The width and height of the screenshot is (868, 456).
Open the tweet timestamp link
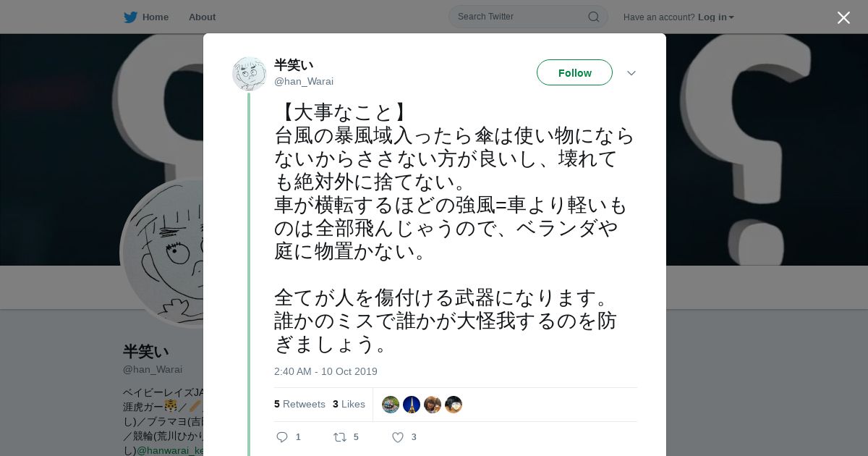[x=325, y=371]
